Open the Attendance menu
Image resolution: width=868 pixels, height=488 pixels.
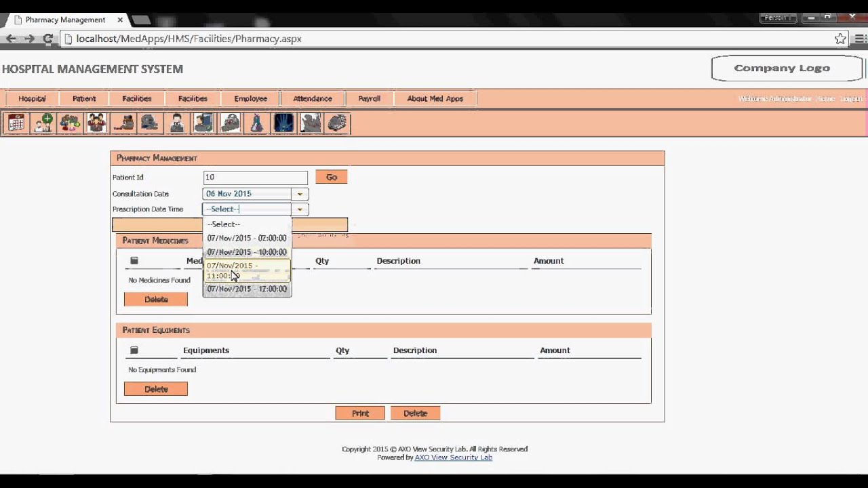point(313,98)
